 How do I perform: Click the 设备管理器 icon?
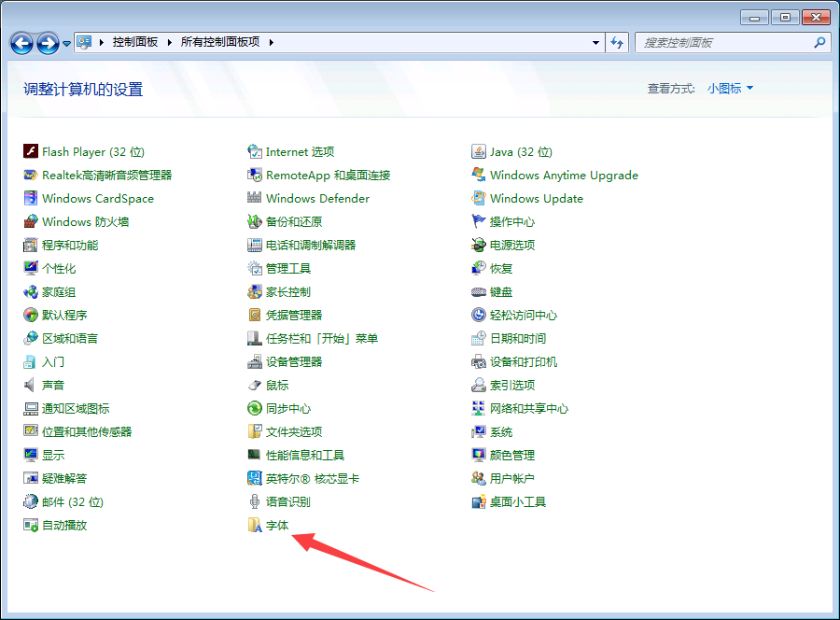click(255, 362)
